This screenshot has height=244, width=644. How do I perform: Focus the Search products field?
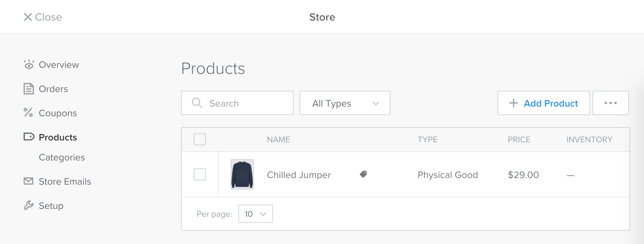pyautogui.click(x=237, y=103)
